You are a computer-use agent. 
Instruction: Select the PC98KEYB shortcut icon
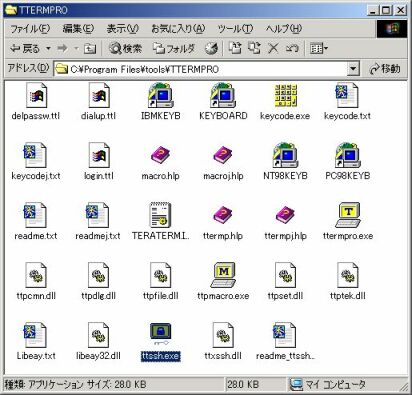coord(347,156)
